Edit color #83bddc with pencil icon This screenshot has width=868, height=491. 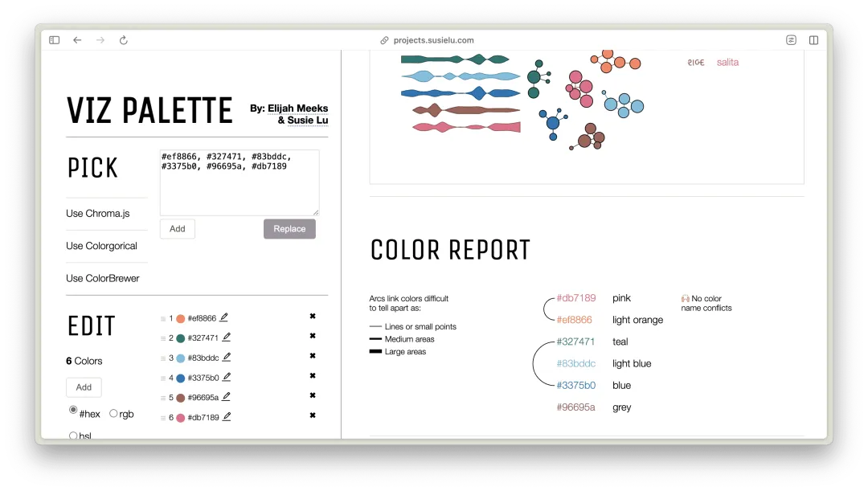(227, 357)
